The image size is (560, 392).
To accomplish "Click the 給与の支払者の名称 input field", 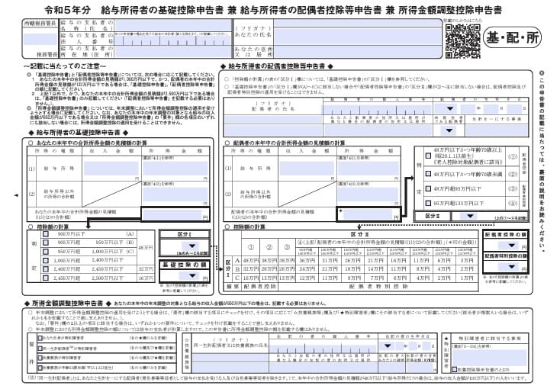I will [x=173, y=26].
